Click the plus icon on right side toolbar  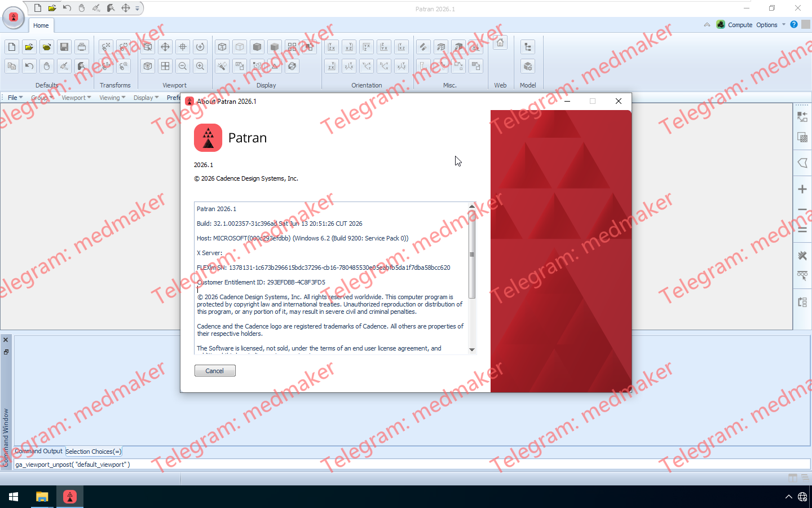802,189
